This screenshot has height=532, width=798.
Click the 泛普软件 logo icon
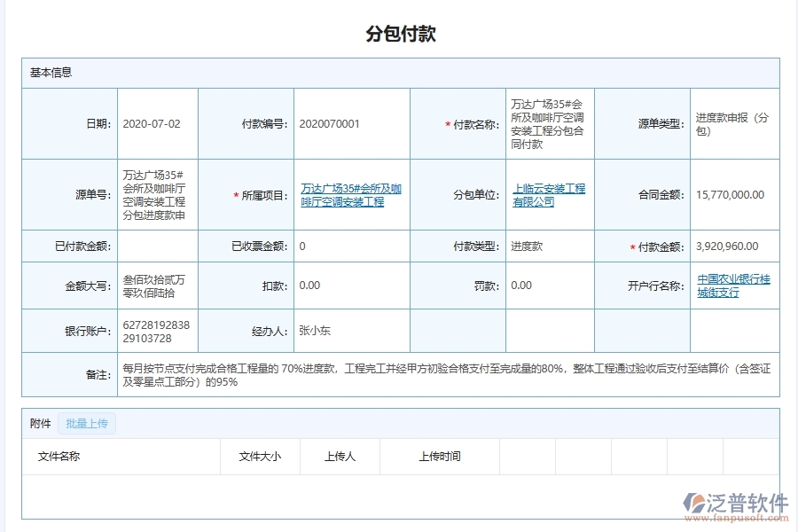695,498
